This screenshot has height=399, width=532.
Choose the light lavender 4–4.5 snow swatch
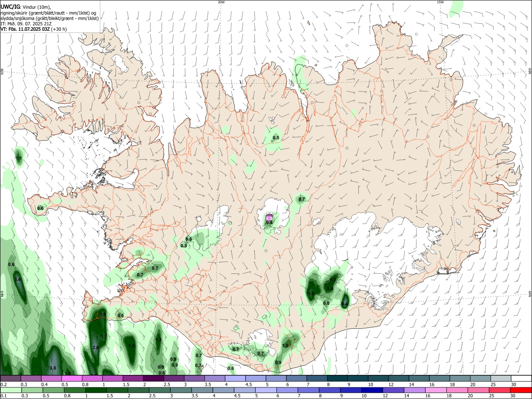click(x=235, y=379)
